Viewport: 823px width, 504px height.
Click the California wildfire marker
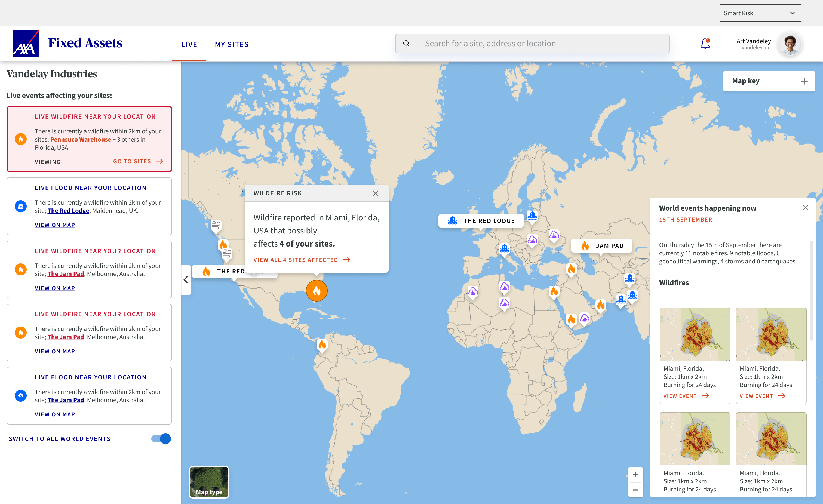tap(223, 245)
